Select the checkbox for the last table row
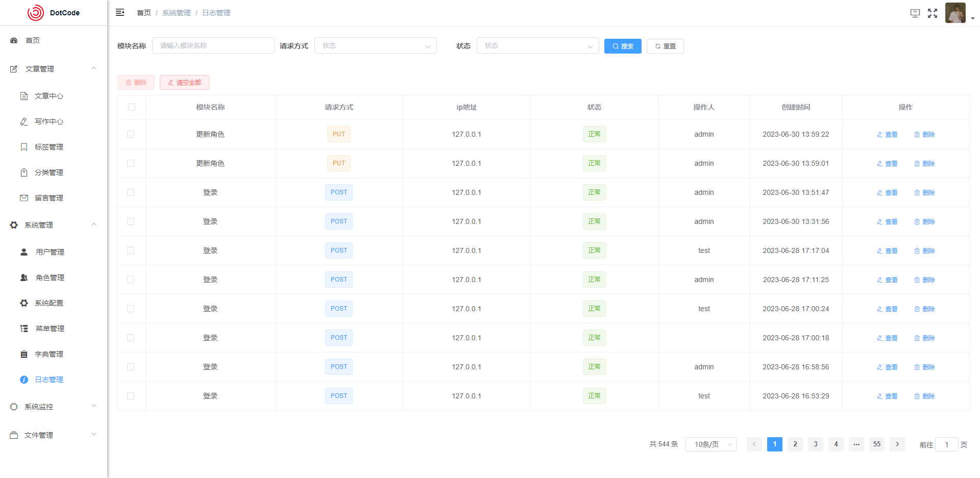The image size is (980, 478). click(x=131, y=396)
